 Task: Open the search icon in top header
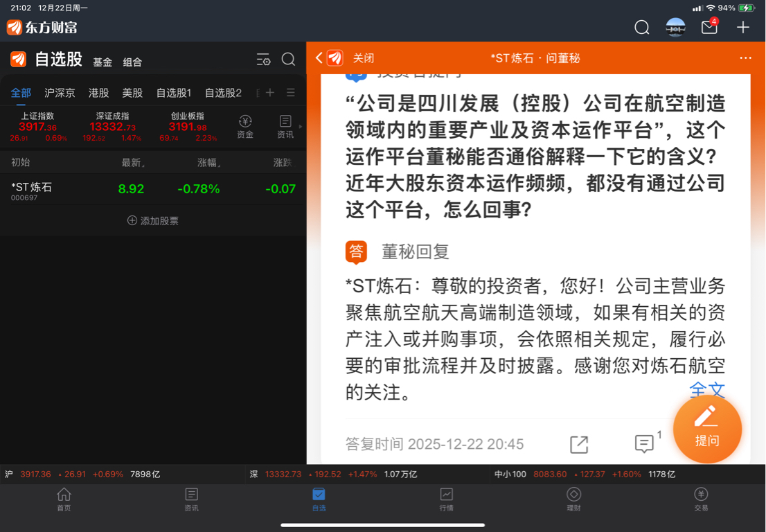point(641,27)
